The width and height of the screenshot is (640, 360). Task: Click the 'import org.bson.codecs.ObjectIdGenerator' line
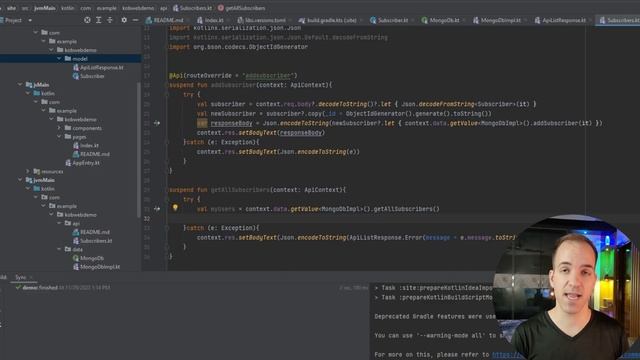coord(238,47)
